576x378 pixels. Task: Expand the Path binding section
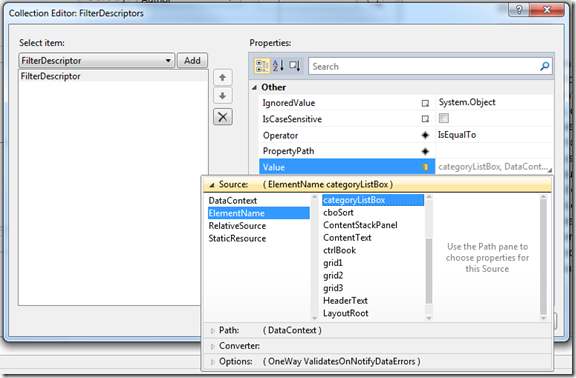tap(213, 331)
